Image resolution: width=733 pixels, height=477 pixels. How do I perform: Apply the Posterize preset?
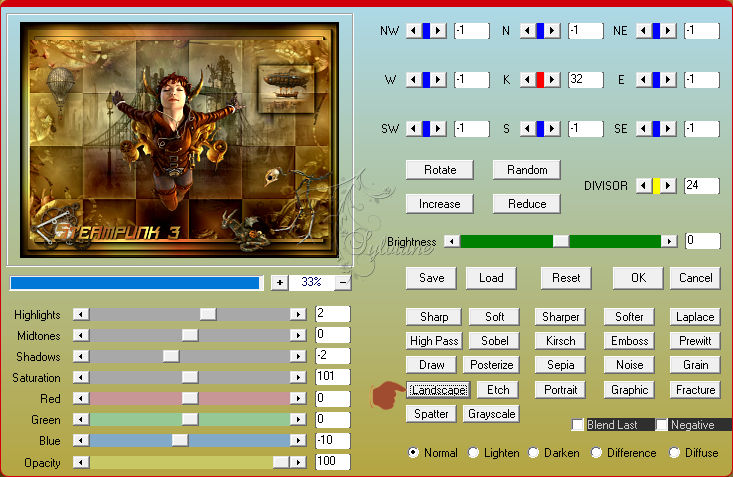tap(491, 365)
